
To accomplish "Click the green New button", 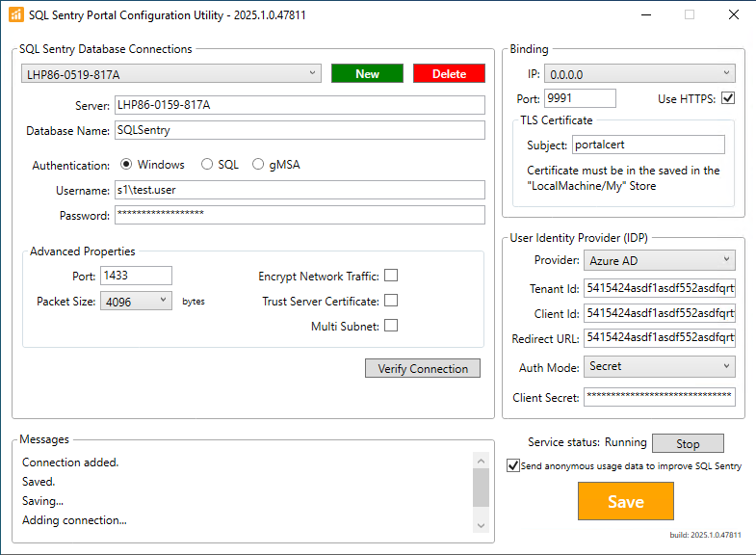I will pyautogui.click(x=367, y=73).
